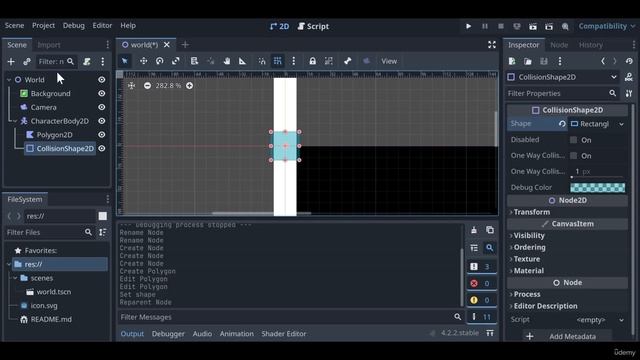This screenshot has width=640, height=360.
Task: Attach a script using the script icon
Action: 87,62
